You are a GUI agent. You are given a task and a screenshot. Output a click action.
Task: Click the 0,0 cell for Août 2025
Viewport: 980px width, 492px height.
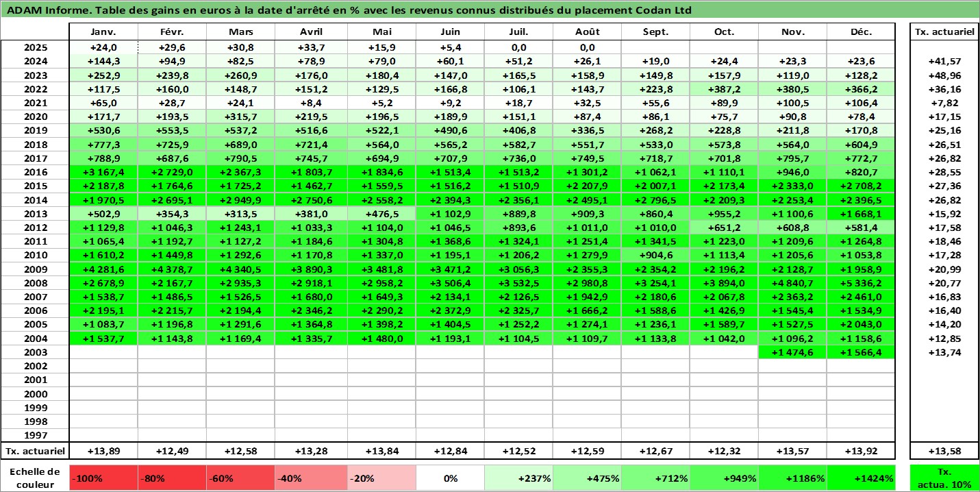588,47
